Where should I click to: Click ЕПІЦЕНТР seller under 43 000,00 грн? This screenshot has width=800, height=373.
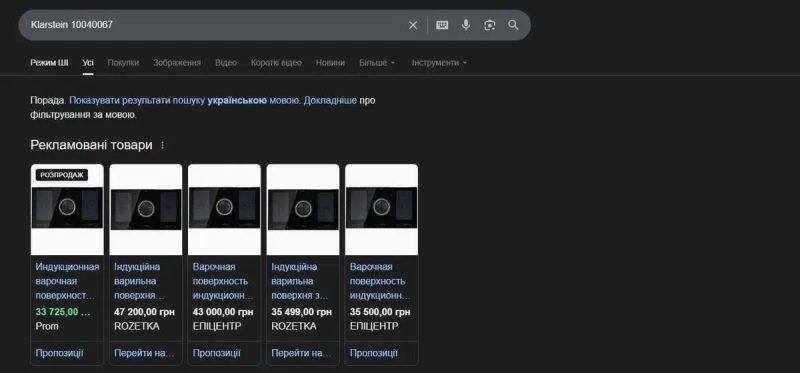(x=216, y=327)
